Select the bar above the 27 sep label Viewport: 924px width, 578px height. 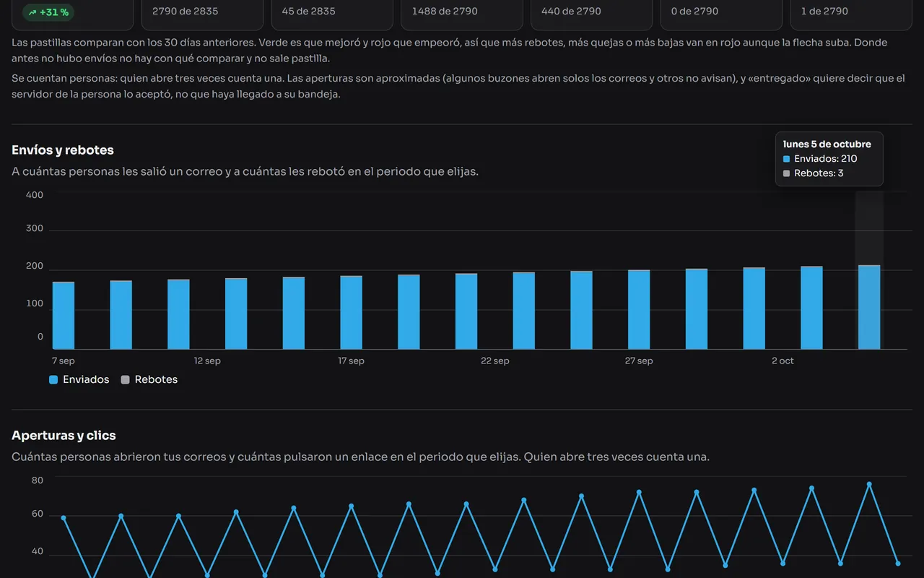(639, 310)
